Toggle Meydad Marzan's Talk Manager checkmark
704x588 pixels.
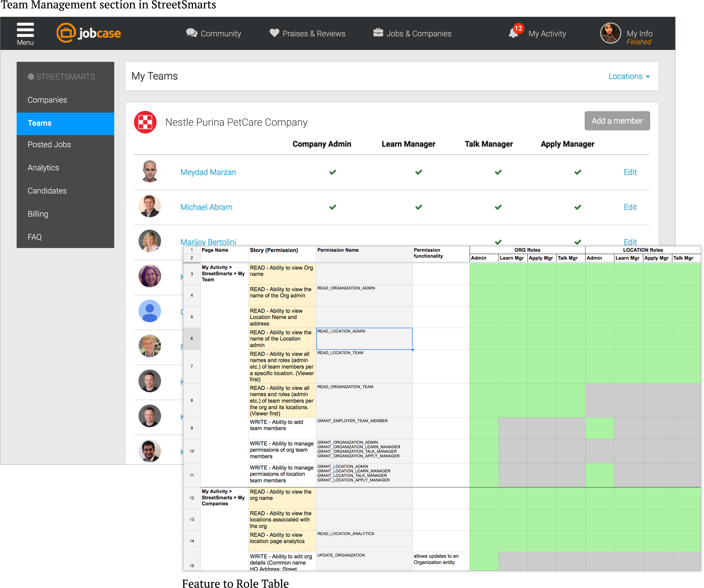point(498,172)
